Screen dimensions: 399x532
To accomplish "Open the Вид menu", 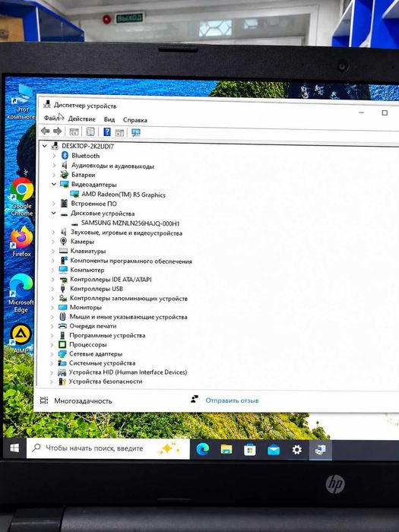I will pyautogui.click(x=109, y=119).
